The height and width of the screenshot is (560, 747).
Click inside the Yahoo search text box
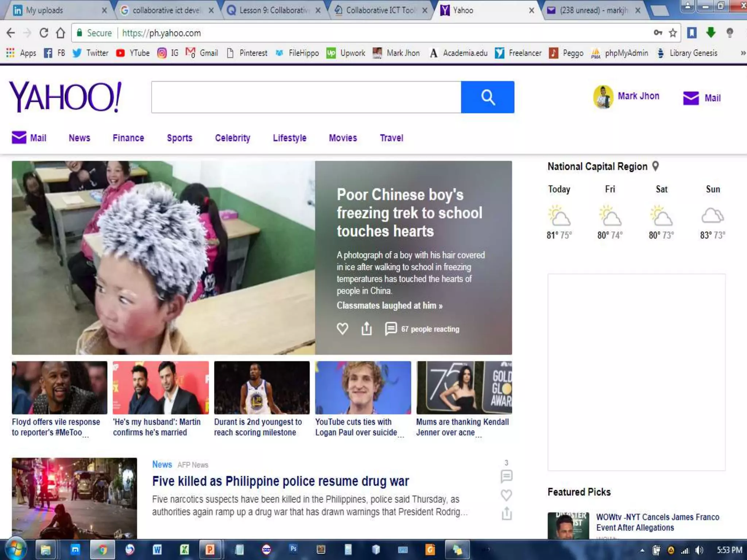[306, 97]
